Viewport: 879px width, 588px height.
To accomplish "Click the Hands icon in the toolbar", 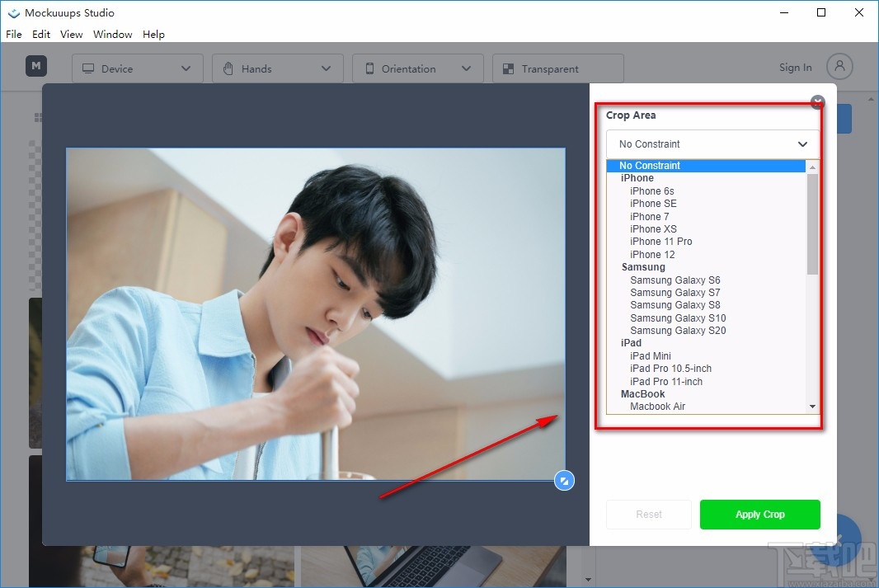I will pos(228,68).
